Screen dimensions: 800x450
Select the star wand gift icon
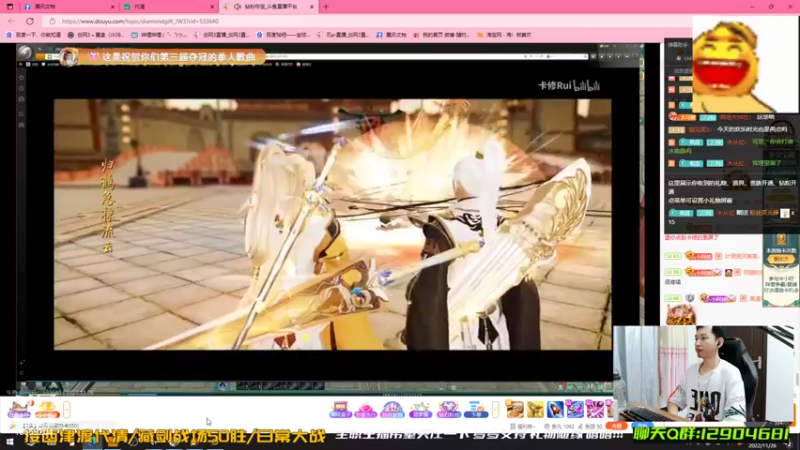[x=420, y=409]
